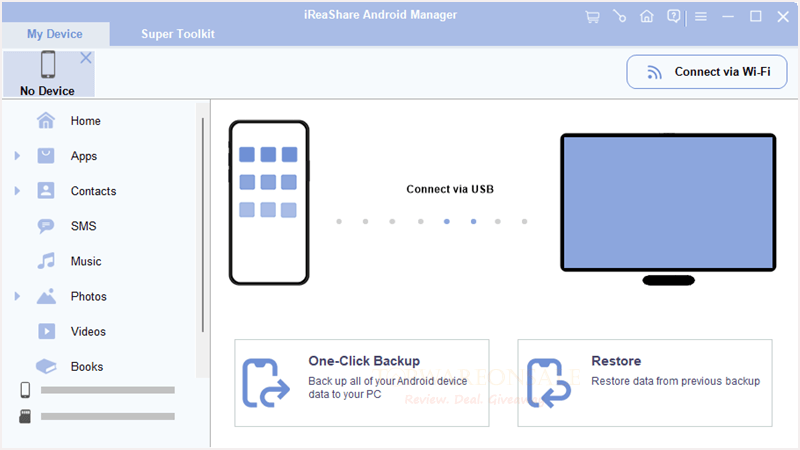Click the One-Click Backup phone arrow icon
Viewport: 800px width, 450px height.
point(265,383)
